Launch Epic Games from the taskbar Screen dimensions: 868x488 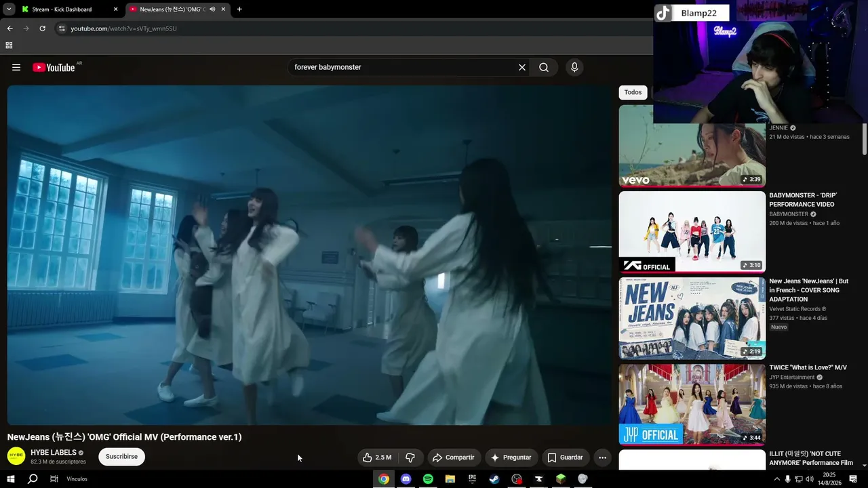pyautogui.click(x=472, y=479)
